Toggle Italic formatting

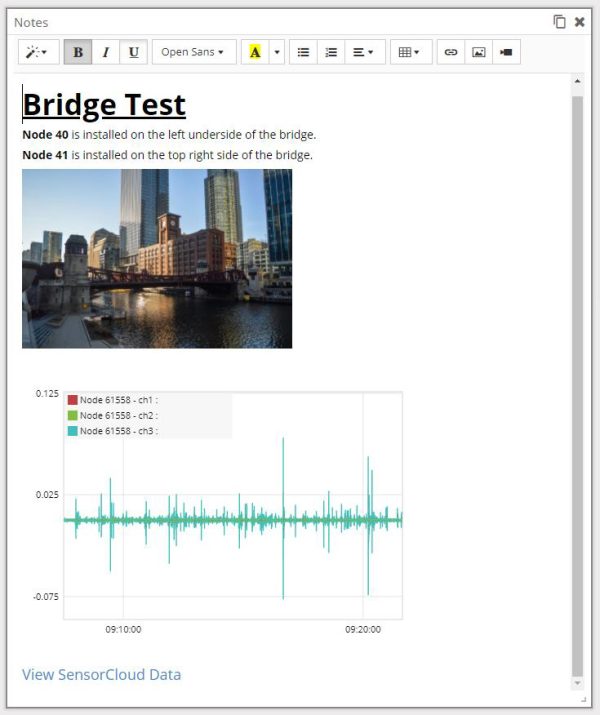click(106, 52)
